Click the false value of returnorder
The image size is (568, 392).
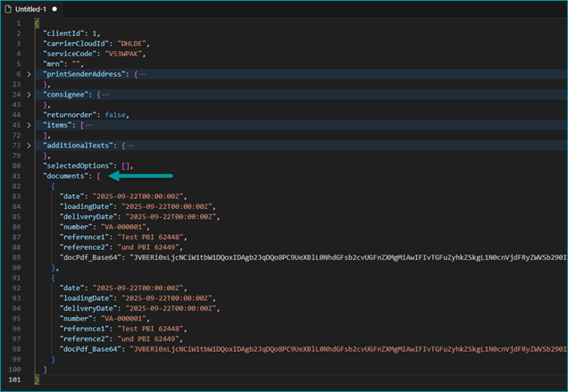115,115
